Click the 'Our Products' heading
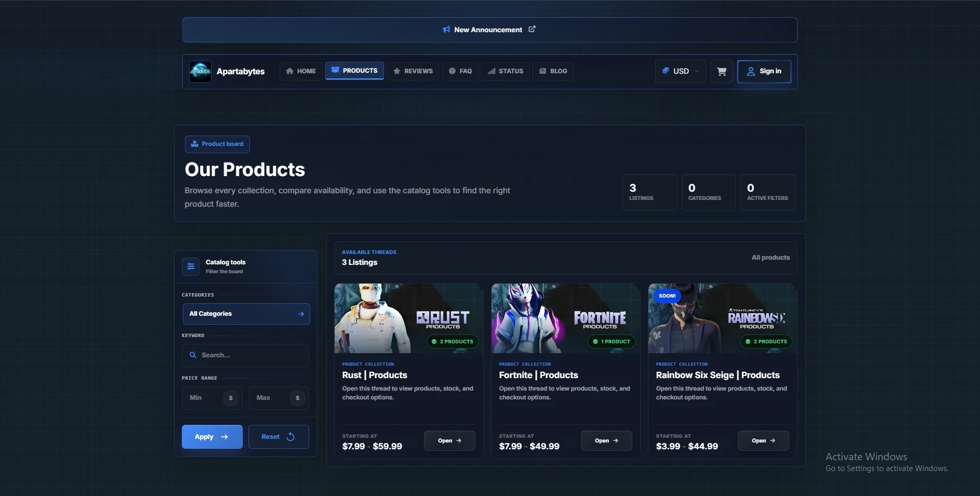 click(x=245, y=170)
